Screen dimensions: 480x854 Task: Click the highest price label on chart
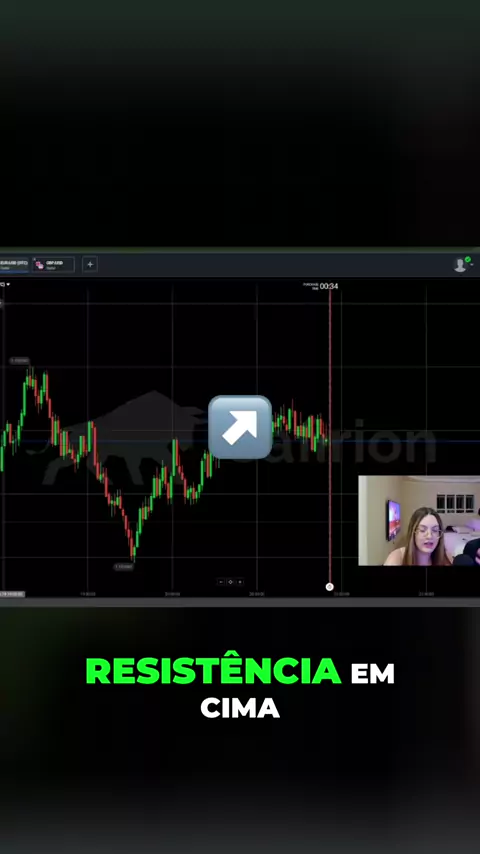[x=19, y=361]
